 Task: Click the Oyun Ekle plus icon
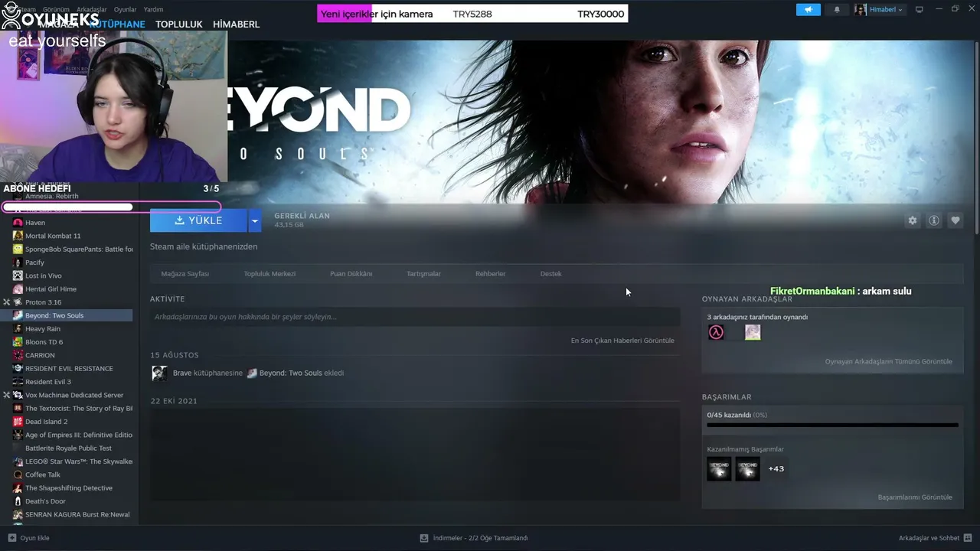(12, 538)
